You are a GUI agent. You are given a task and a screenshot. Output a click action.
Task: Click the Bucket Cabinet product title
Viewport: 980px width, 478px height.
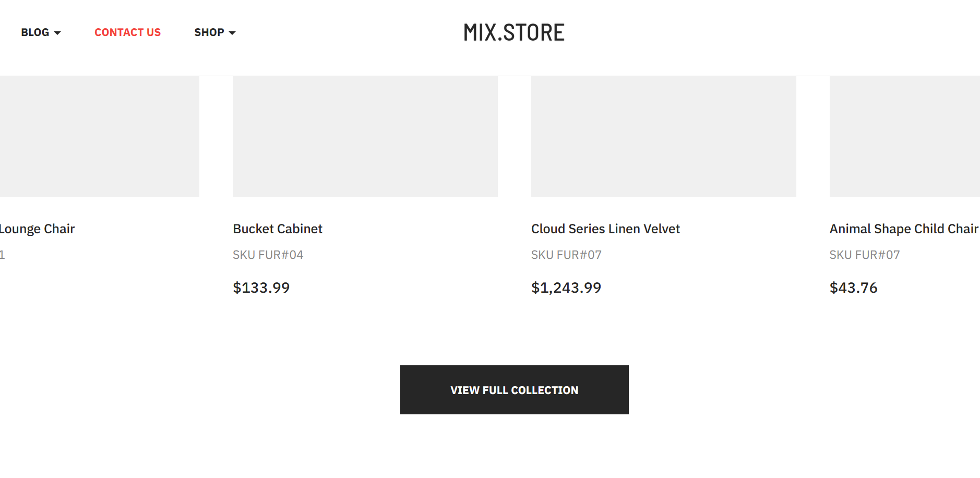278,229
